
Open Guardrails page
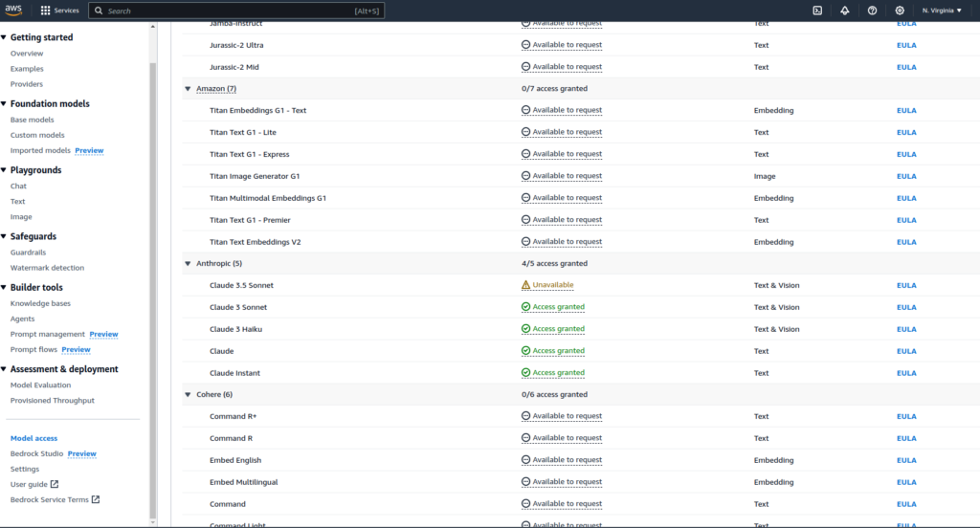click(28, 253)
